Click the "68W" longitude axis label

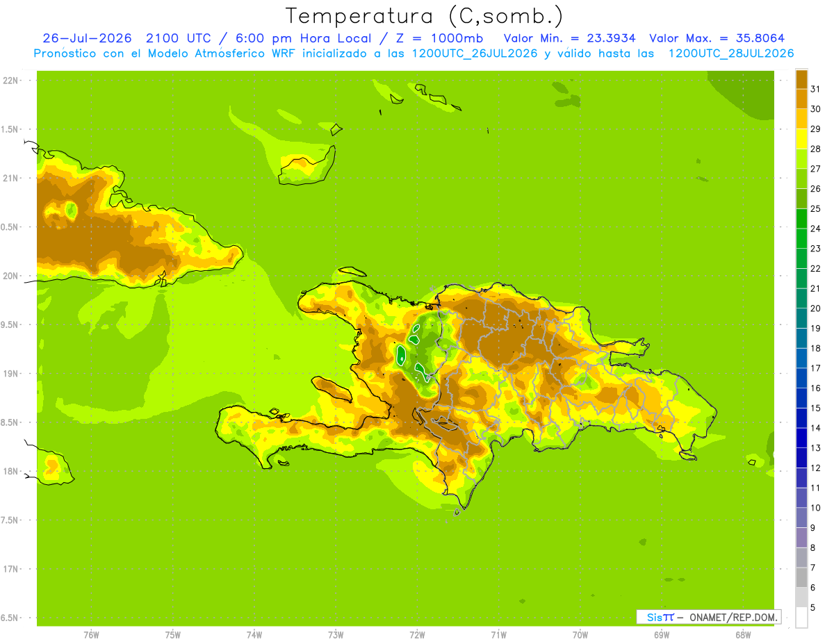pyautogui.click(x=743, y=635)
